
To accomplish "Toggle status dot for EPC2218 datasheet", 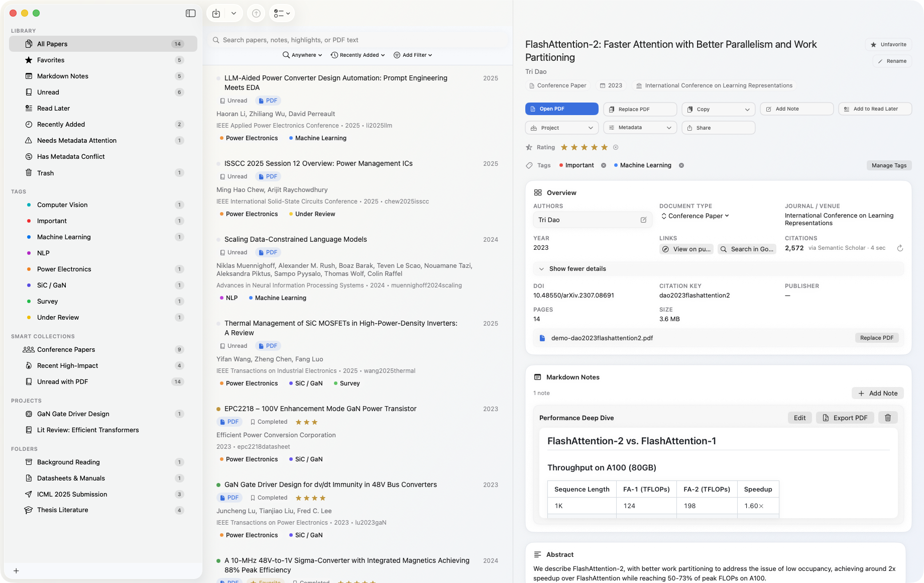I will click(218, 409).
